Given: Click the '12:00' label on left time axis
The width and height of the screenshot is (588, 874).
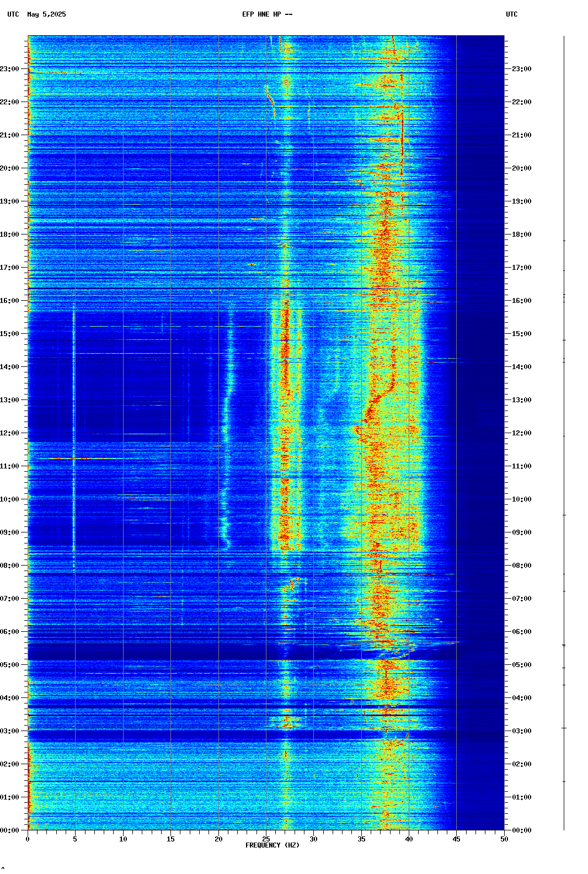Looking at the screenshot, I should pos(9,433).
